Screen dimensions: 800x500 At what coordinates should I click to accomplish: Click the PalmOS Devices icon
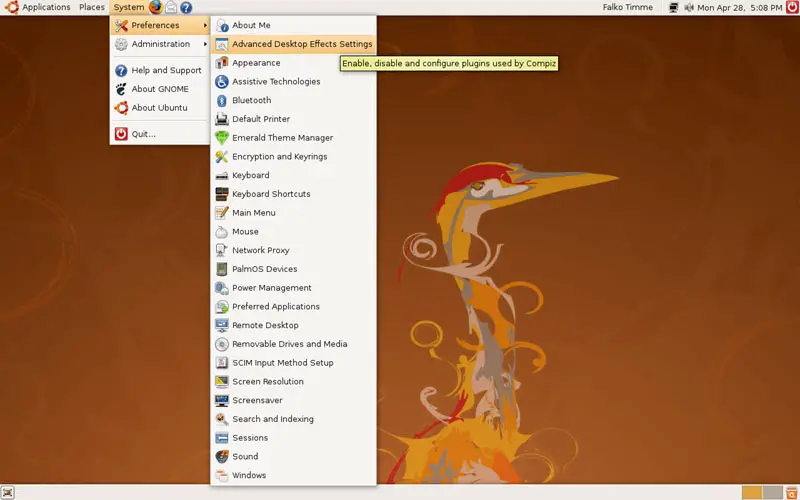click(x=221, y=269)
